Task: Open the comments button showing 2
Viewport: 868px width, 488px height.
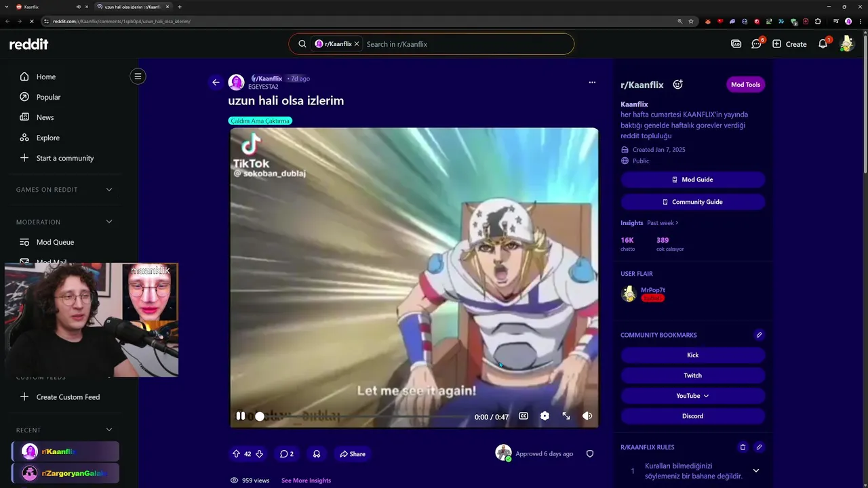Action: click(287, 454)
